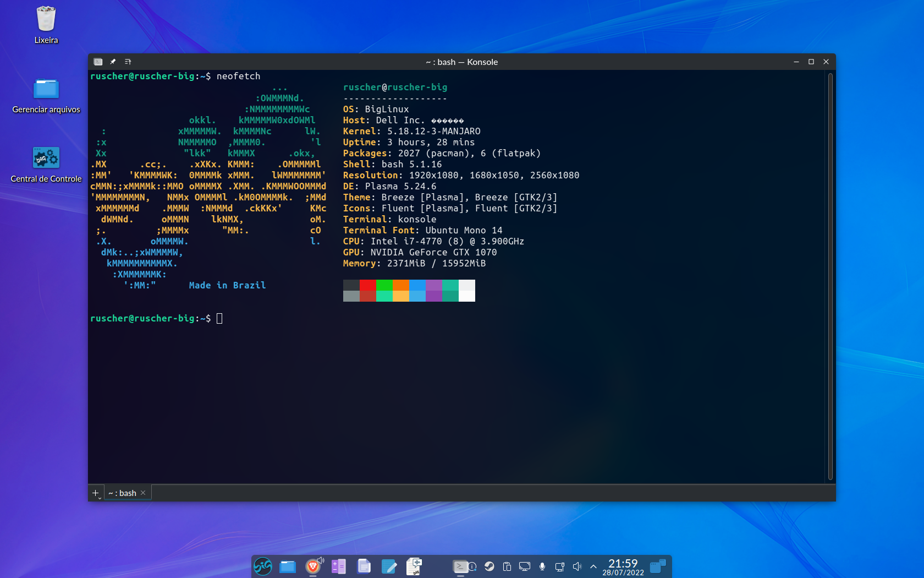Open the purple calculator app in taskbar
The width and height of the screenshot is (924, 578).
tap(338, 566)
